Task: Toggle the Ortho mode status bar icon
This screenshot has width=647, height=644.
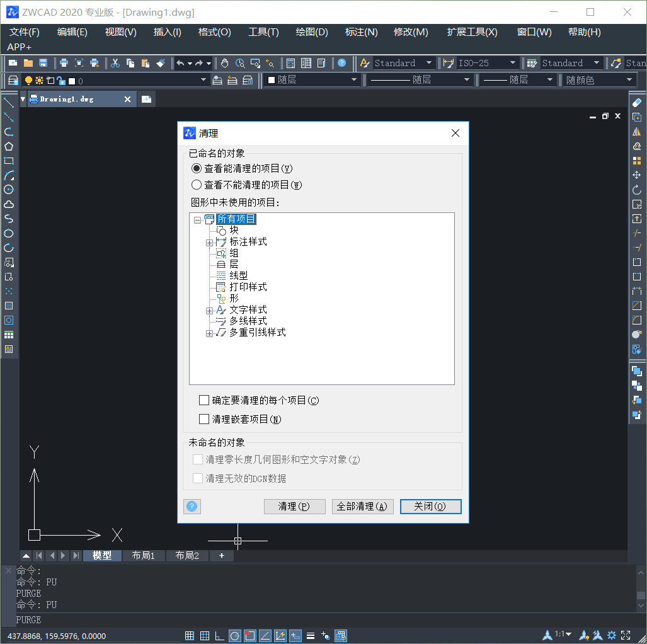Action: [219, 635]
